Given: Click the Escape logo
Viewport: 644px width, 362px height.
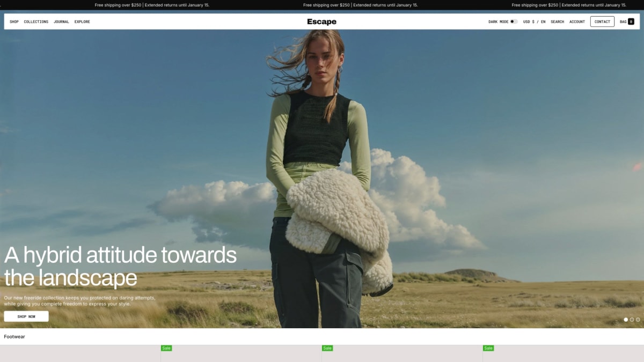Looking at the screenshot, I should [x=321, y=21].
